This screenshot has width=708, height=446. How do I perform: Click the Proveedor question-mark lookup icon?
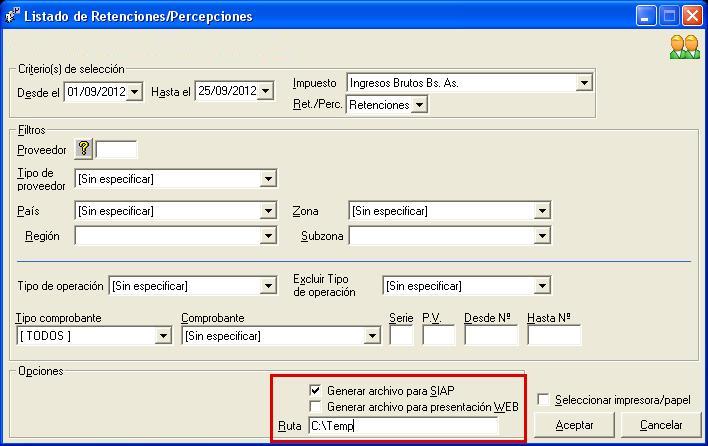84,149
